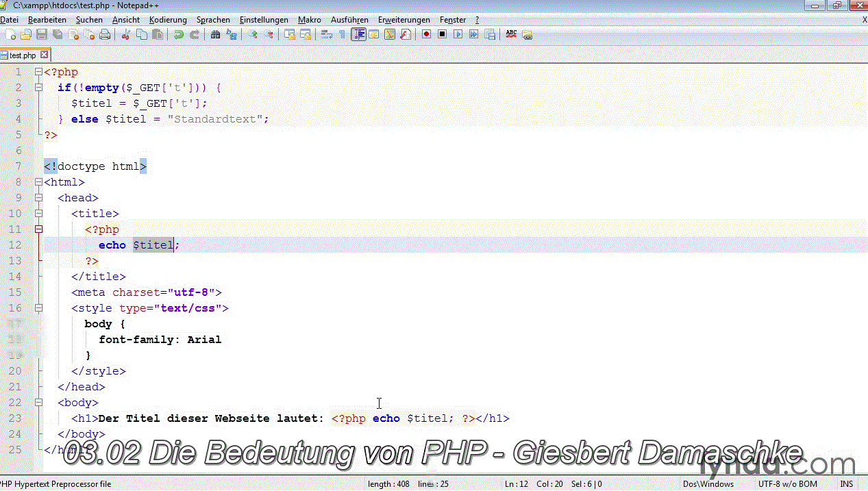868x491 pixels.
Task: Click the "Standardtext" string on line 4
Action: click(215, 119)
